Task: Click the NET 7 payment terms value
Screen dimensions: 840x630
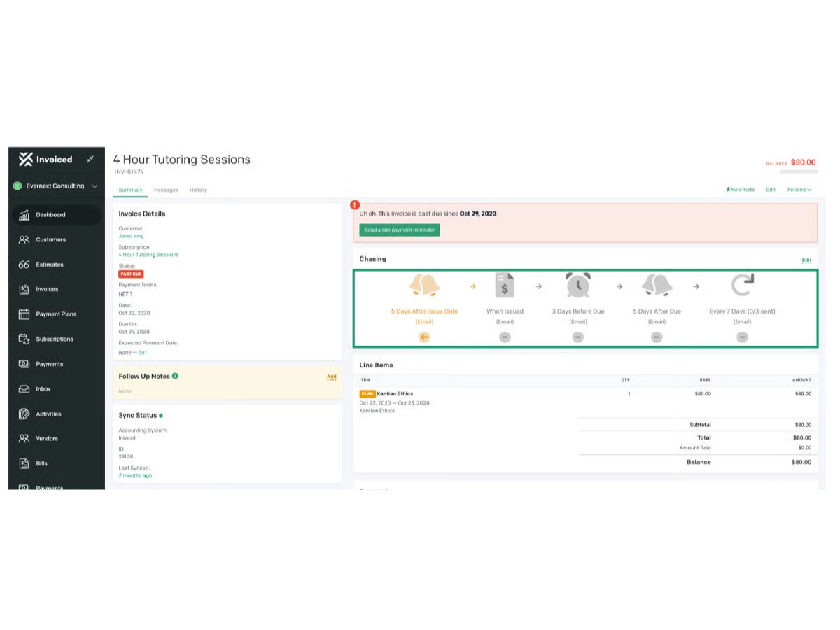Action: [x=125, y=294]
